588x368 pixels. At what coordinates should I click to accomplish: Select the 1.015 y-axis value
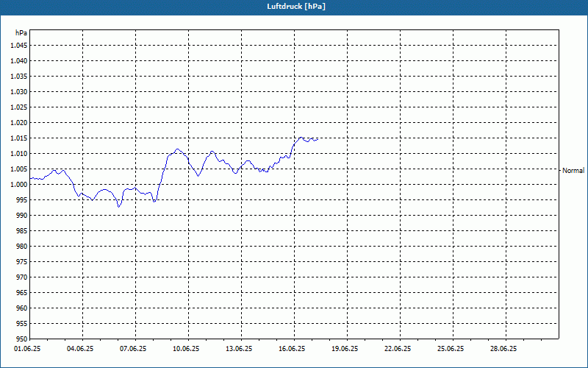pos(19,138)
